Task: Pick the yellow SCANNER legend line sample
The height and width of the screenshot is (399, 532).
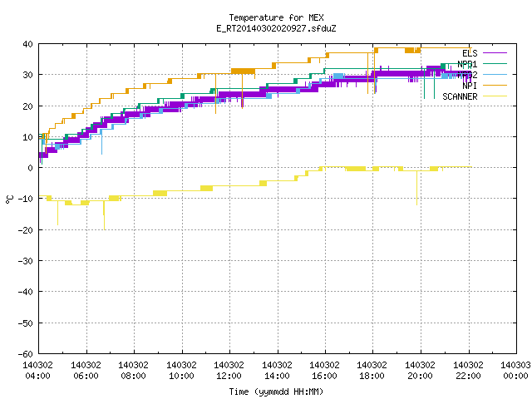Action: click(x=495, y=96)
